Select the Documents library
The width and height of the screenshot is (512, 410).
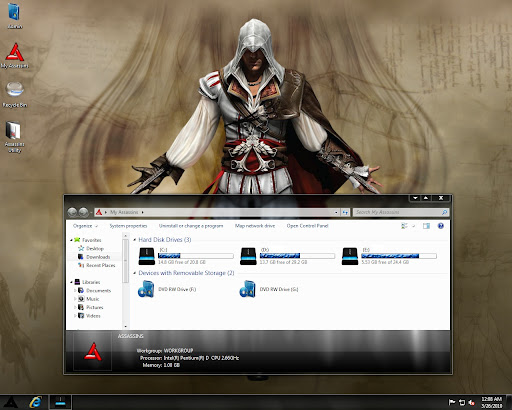coord(98,291)
